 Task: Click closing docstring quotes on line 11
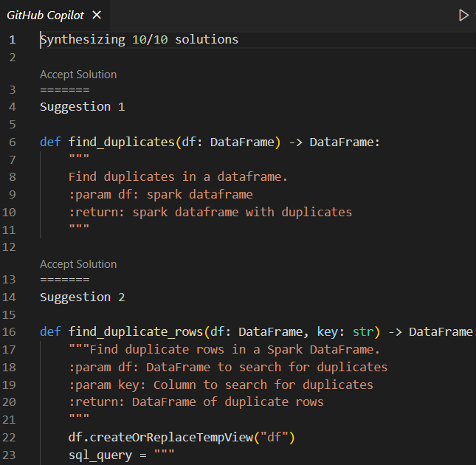pos(79,227)
